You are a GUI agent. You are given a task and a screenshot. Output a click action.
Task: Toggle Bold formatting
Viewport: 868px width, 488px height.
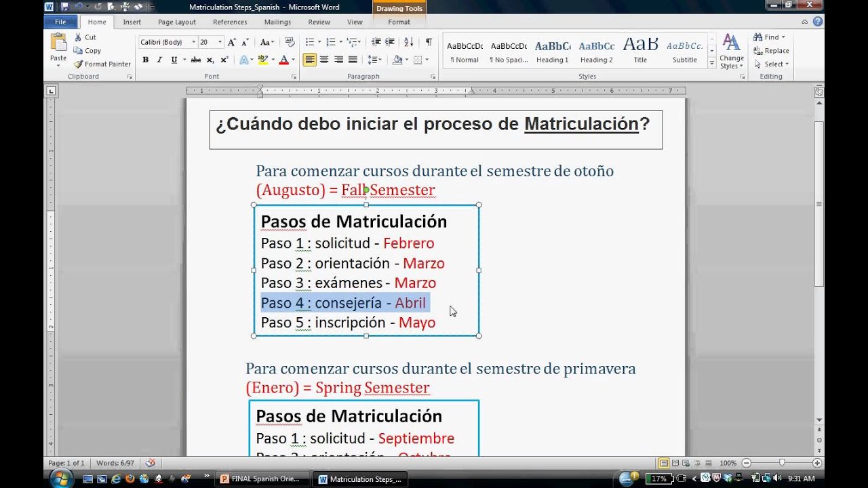(145, 60)
